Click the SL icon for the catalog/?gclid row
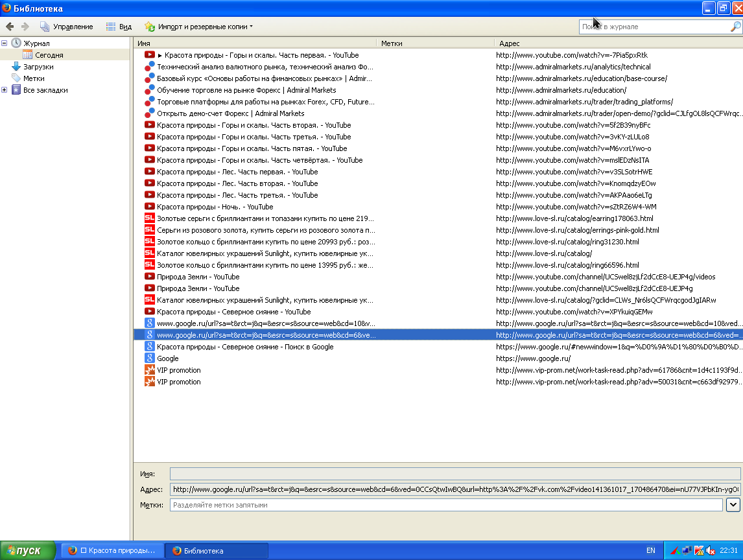 click(x=150, y=300)
